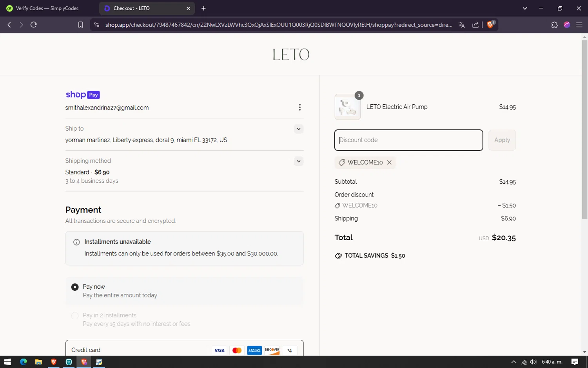Show hidden system tray icons
This screenshot has height=368, width=588.
(x=514, y=362)
